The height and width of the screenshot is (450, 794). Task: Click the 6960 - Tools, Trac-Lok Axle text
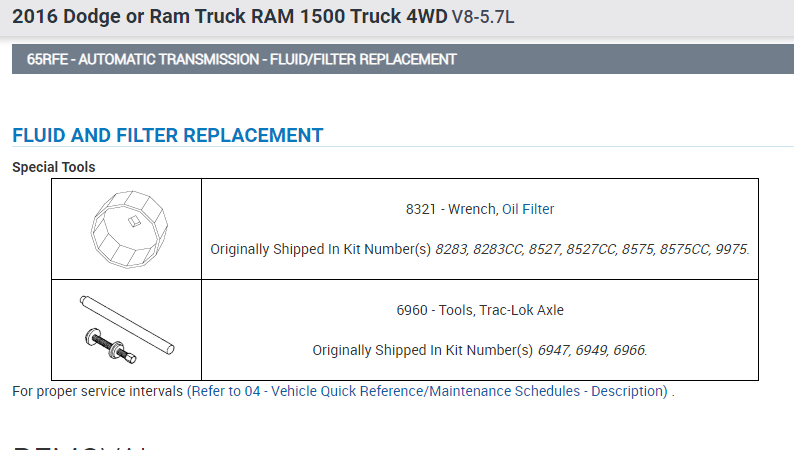480,310
